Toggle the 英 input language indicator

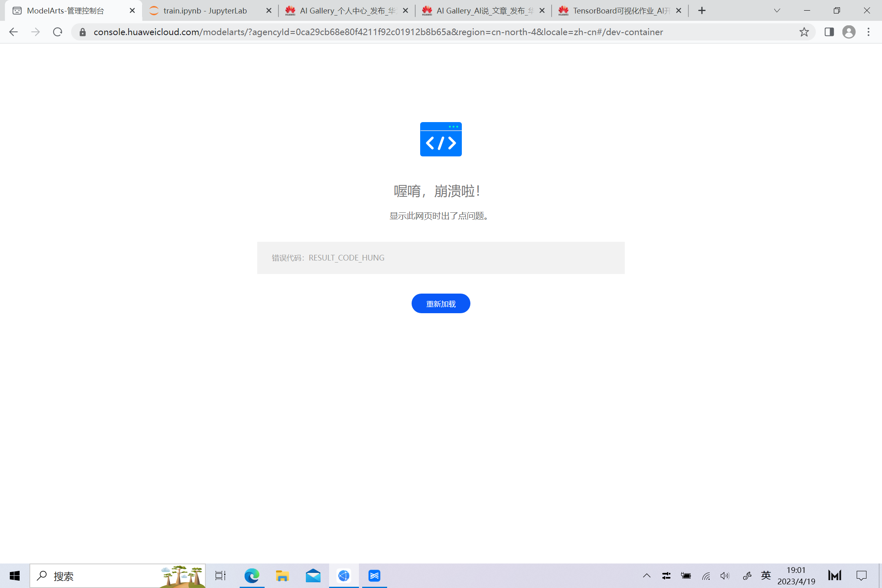tap(766, 576)
